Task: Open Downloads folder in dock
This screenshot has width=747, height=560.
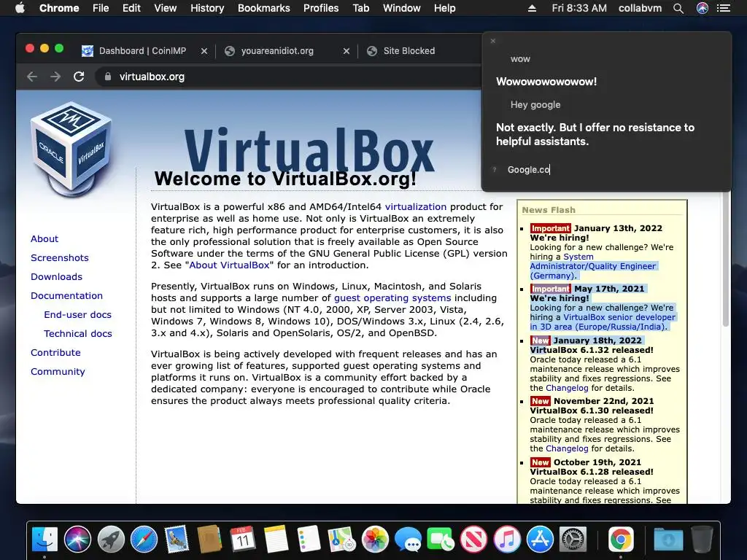Action: click(x=668, y=540)
